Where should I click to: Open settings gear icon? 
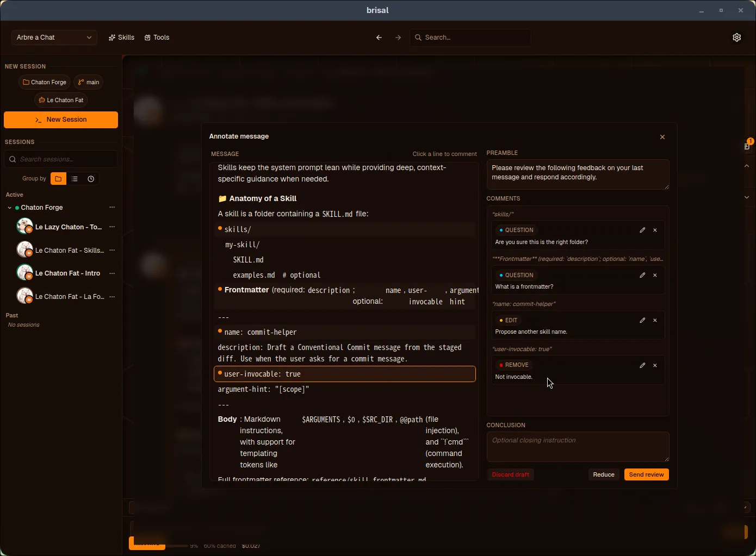pyautogui.click(x=737, y=38)
